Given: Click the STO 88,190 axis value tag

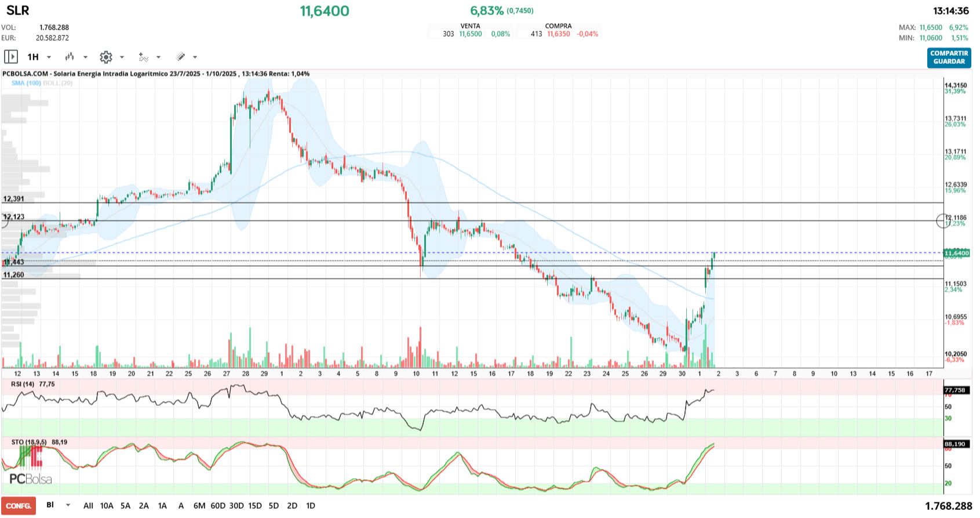Looking at the screenshot, I should (955, 444).
